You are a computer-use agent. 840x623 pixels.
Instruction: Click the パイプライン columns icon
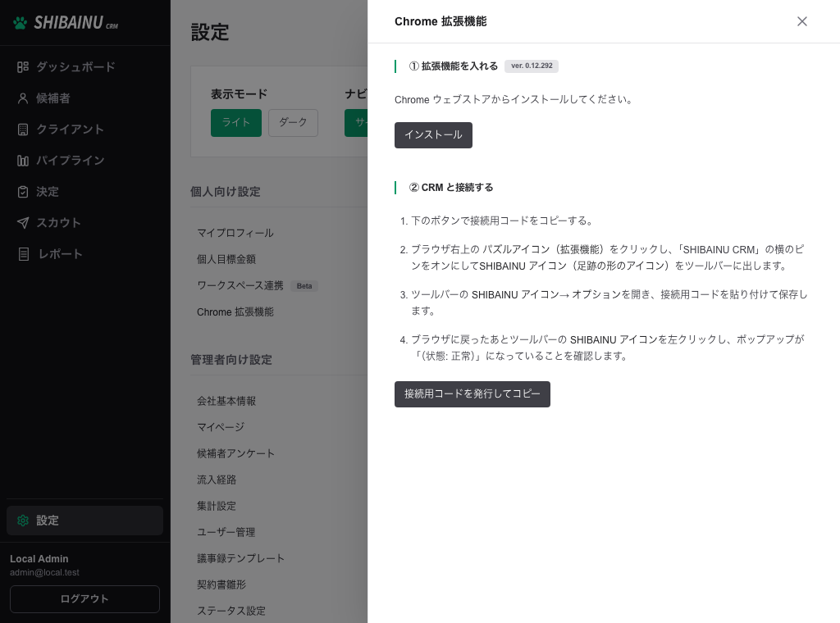coord(22,161)
